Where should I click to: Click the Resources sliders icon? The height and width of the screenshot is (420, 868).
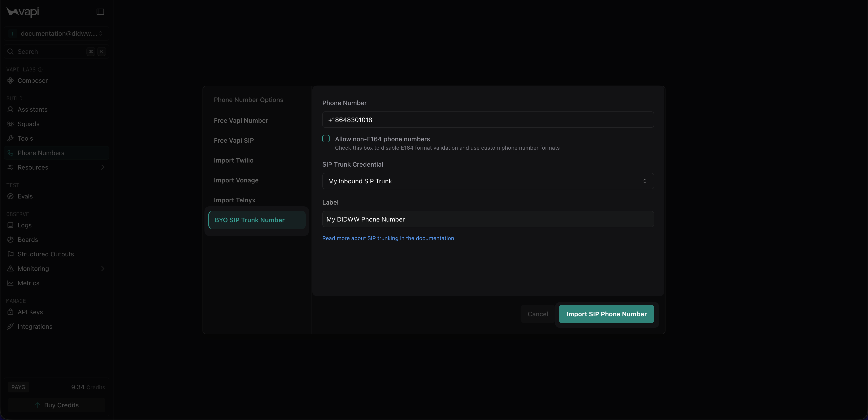[10, 168]
